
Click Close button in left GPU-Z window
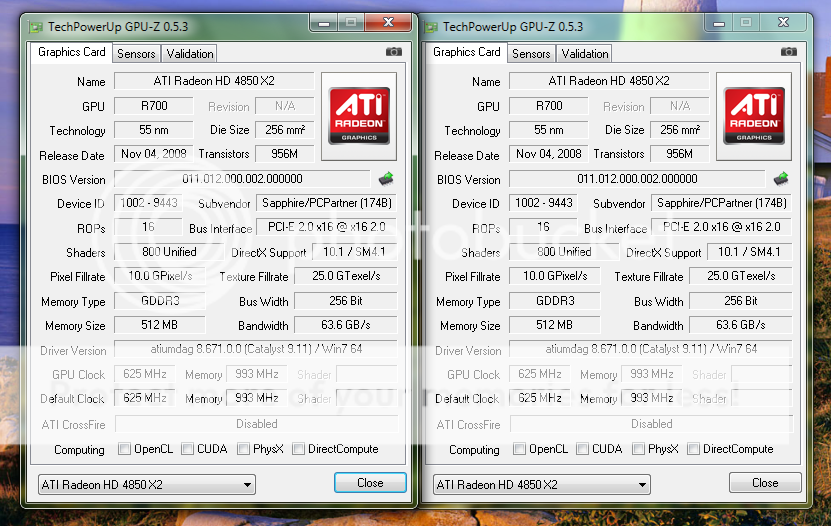pos(370,483)
